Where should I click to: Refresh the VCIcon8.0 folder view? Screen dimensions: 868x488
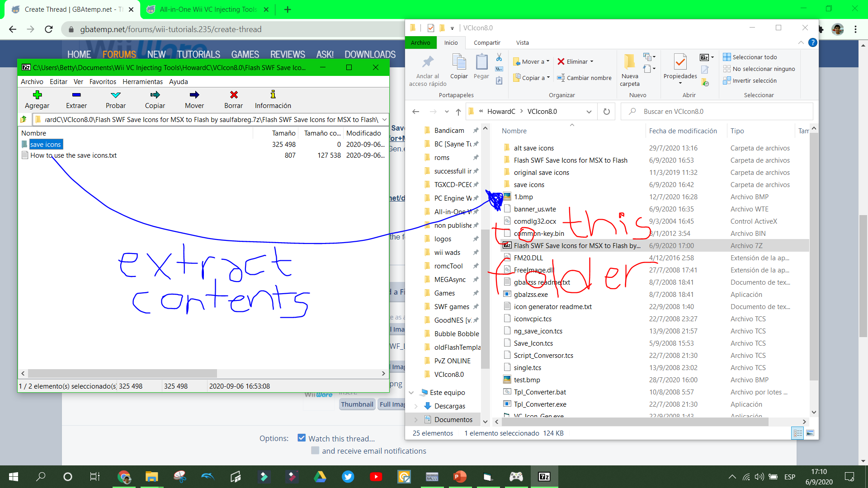pyautogui.click(x=607, y=112)
